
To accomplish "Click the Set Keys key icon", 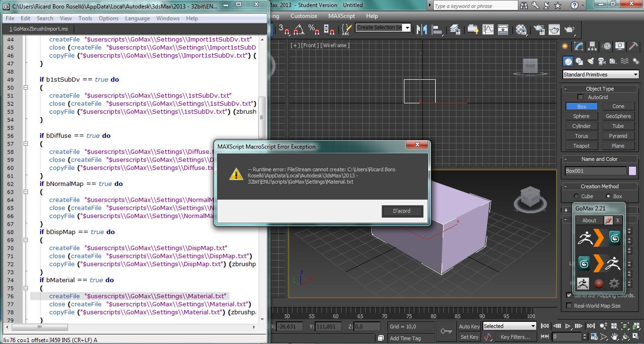I will [446, 331].
